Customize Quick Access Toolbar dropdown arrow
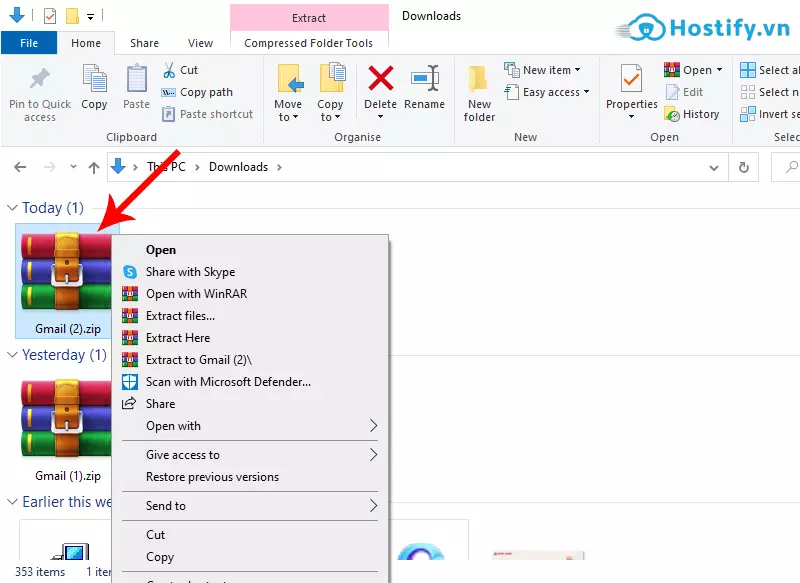Viewport: 800px width, 583px height. 90,17
